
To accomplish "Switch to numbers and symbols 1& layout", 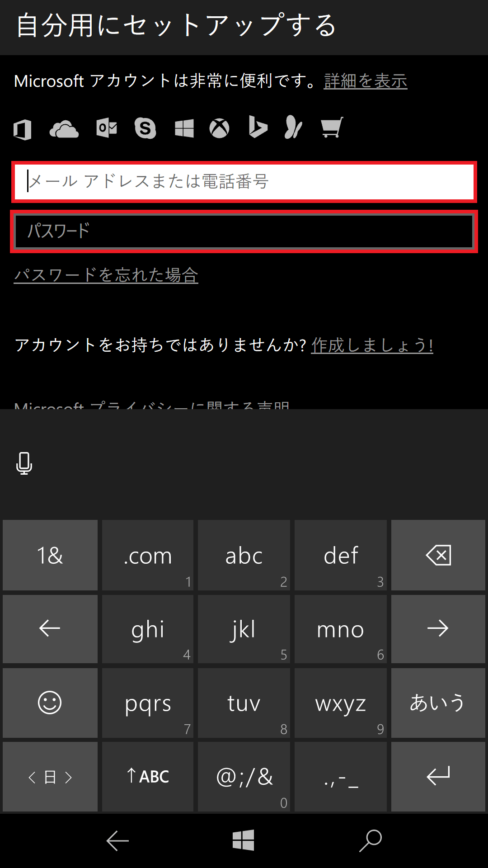I will click(50, 555).
